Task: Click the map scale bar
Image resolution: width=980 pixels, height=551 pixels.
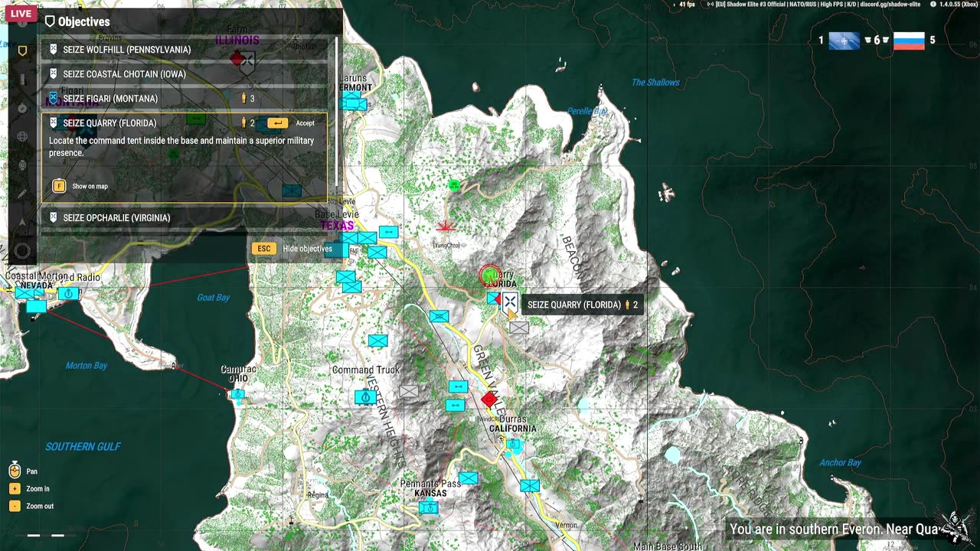Action: tap(46, 536)
